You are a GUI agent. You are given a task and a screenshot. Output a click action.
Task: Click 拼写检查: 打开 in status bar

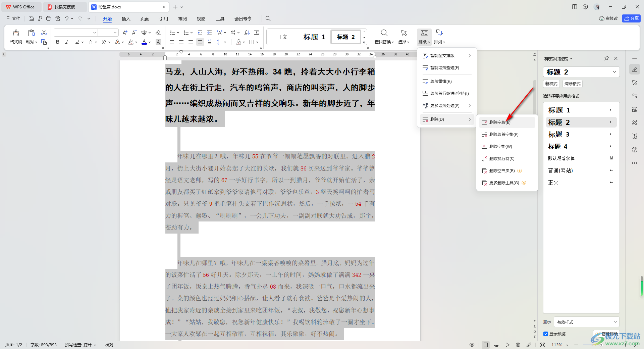click(x=80, y=345)
